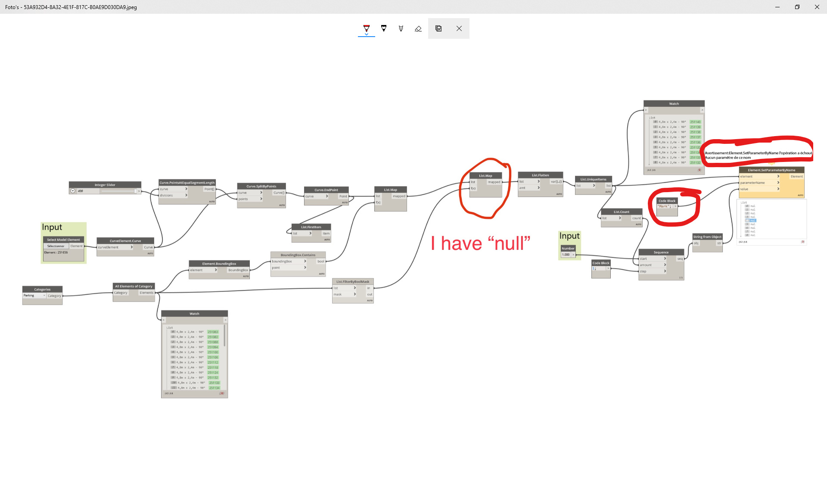Click the List.Map node circled in red
Viewport: 827px width, 504px height.
tap(485, 176)
